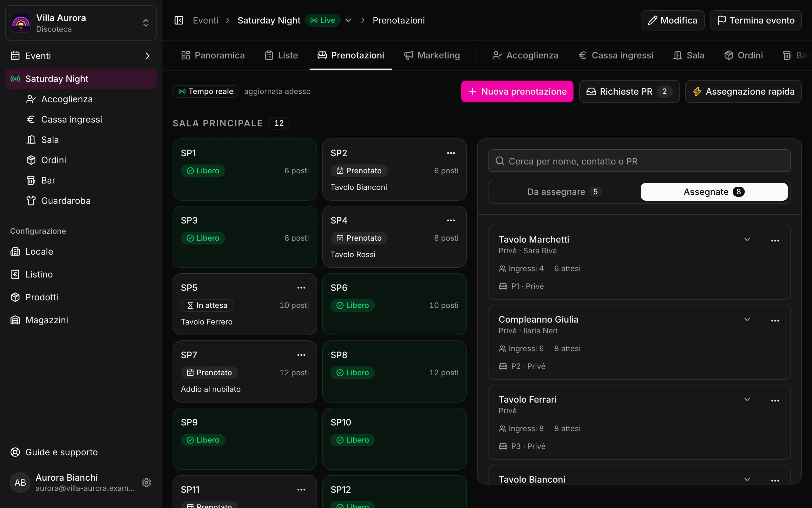Switch to Da assegnare list
The width and height of the screenshot is (812, 508).
[564, 191]
